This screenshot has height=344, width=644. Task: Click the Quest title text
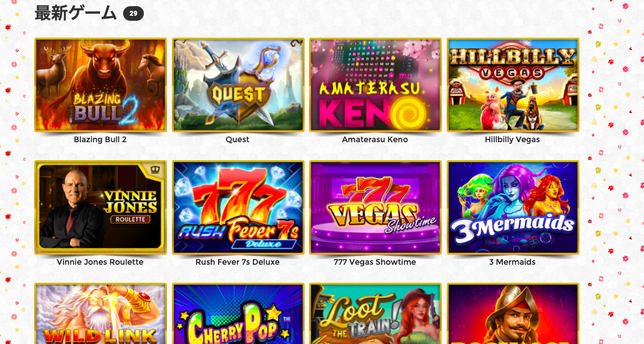[237, 139]
